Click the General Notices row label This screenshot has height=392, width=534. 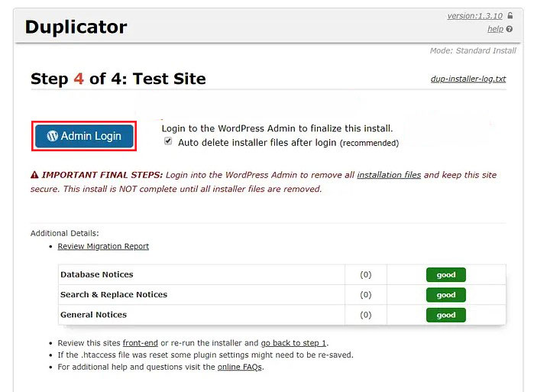point(93,315)
